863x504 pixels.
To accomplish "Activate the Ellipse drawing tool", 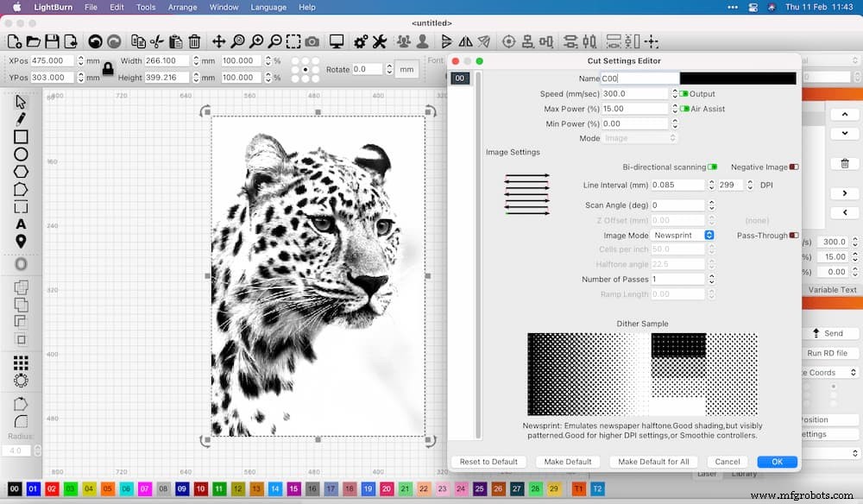I will (19, 154).
